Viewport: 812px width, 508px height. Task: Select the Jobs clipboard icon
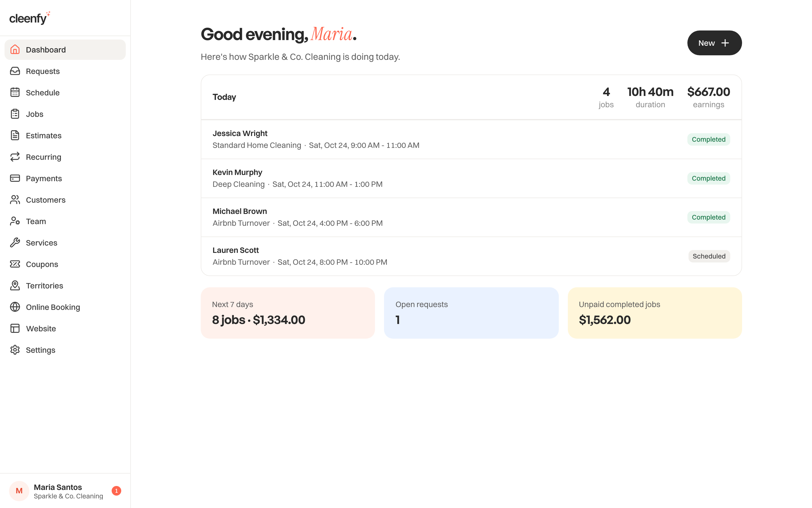(15, 114)
